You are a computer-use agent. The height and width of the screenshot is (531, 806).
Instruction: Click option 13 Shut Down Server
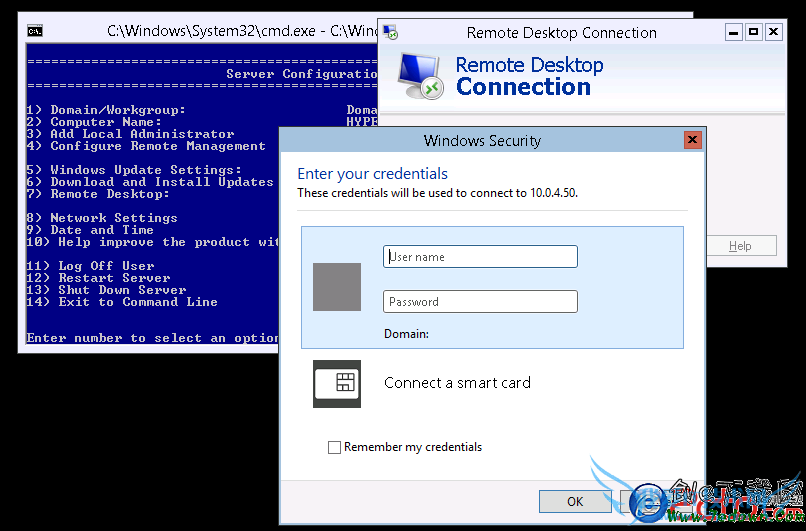[x=106, y=290]
